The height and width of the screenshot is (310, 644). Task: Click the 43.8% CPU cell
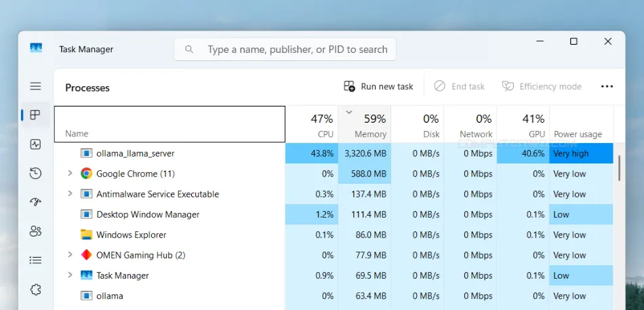312,153
